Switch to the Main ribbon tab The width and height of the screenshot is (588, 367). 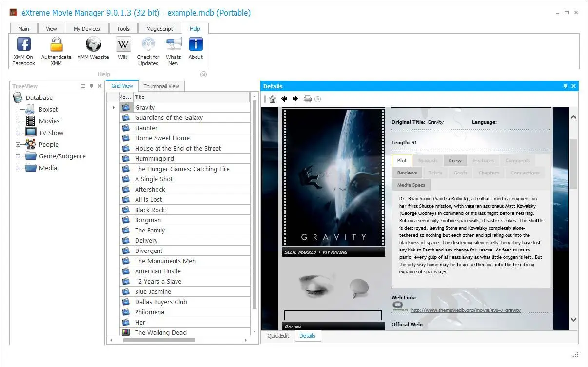(23, 29)
